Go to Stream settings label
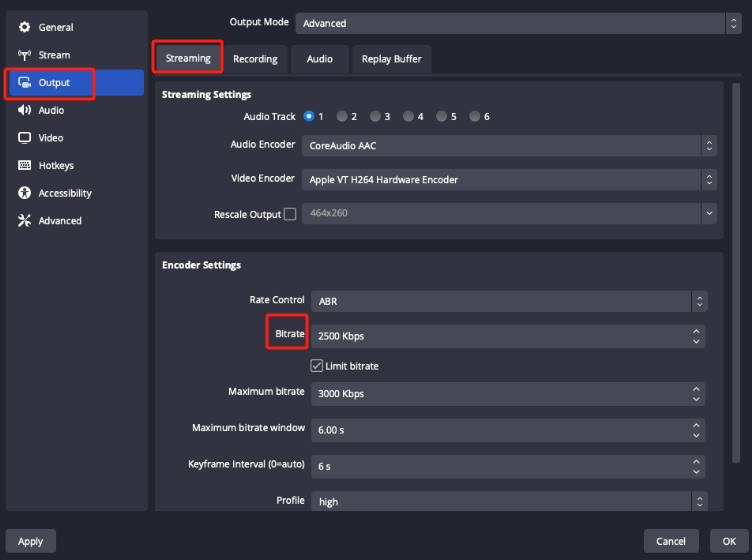Screen dimensions: 752x560 (x=54, y=55)
